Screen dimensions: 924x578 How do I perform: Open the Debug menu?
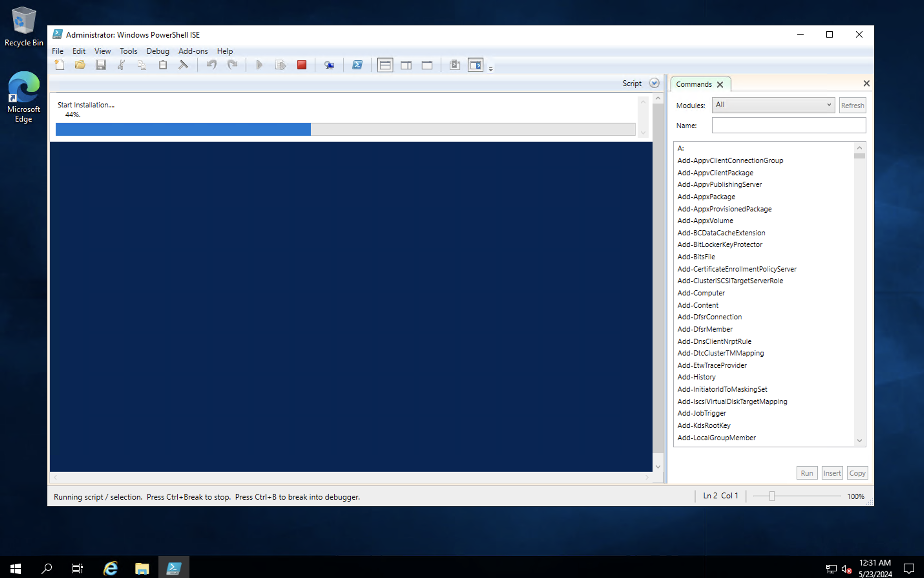click(157, 51)
